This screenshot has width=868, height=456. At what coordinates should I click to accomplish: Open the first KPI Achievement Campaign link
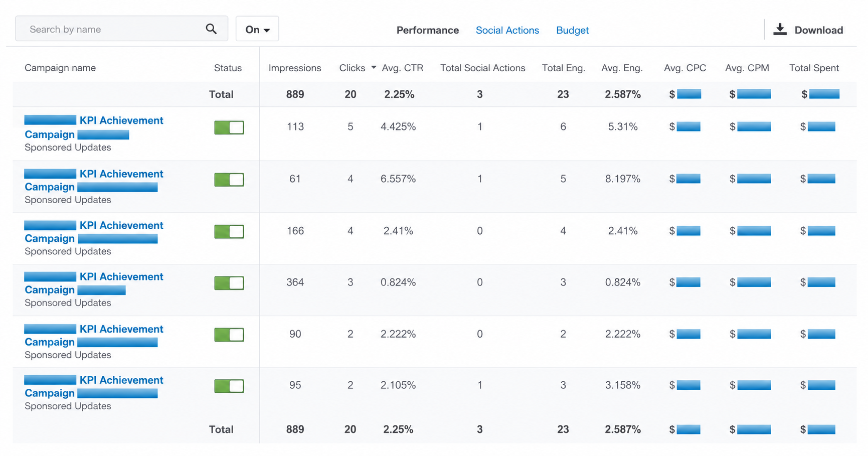click(x=94, y=127)
